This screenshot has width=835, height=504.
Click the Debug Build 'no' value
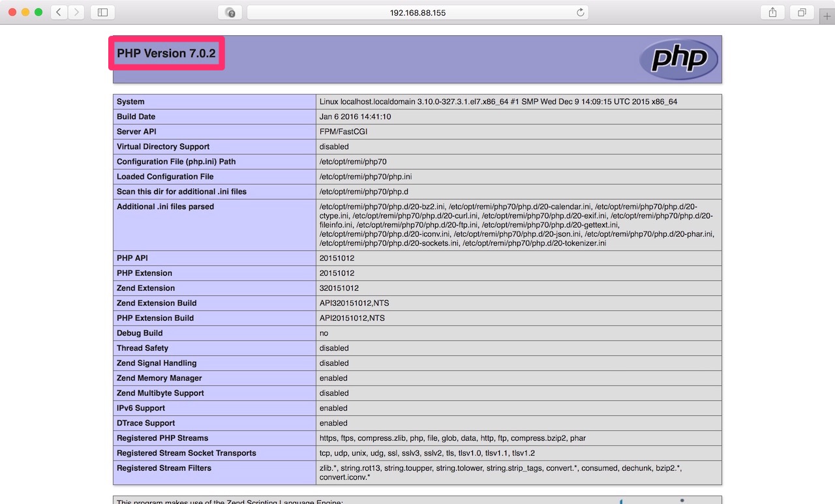pyautogui.click(x=324, y=333)
